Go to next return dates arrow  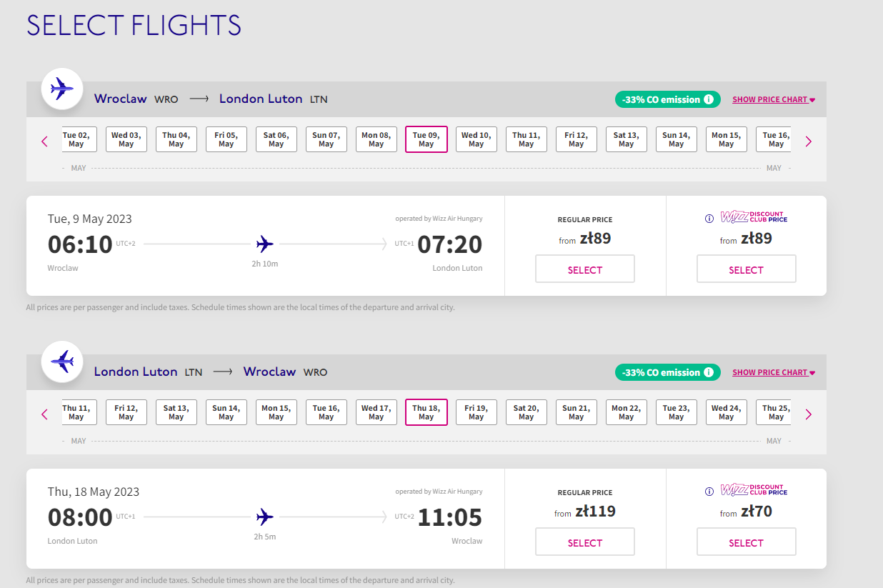(x=809, y=414)
